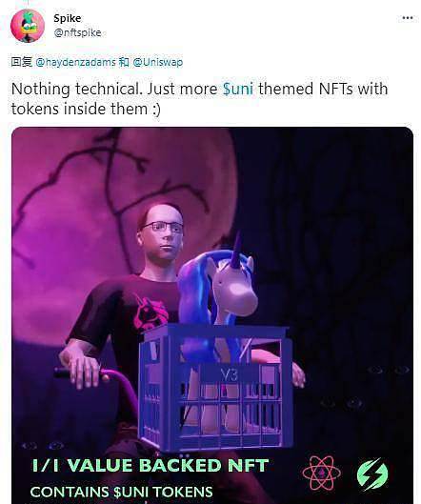Visit the @Uniswap mention
Screen dimensions: 421x504
[x=158, y=62]
